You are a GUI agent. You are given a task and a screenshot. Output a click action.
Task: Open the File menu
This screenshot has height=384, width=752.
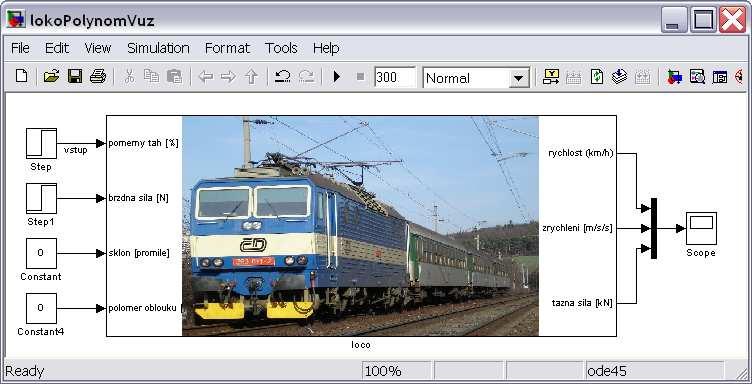pyautogui.click(x=20, y=48)
